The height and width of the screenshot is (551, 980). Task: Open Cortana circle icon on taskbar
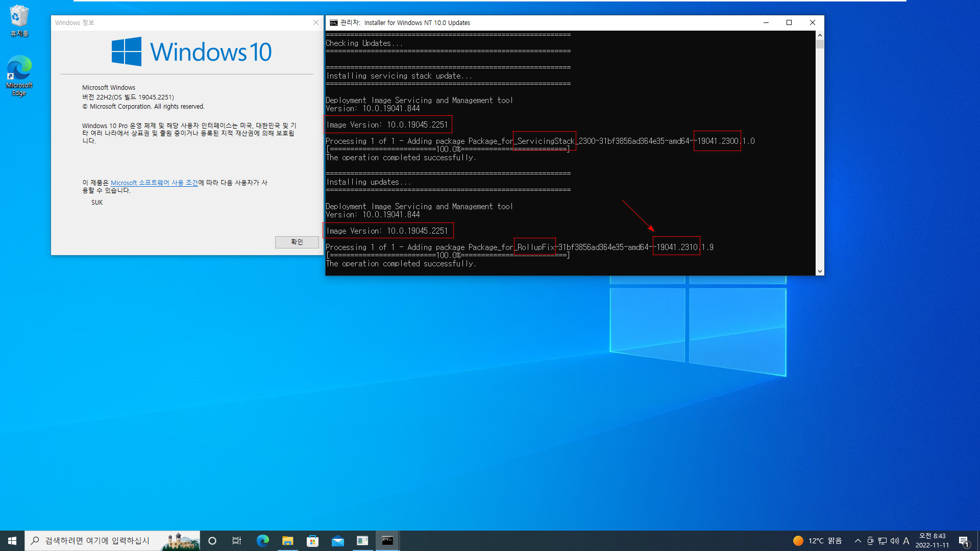pos(212,541)
